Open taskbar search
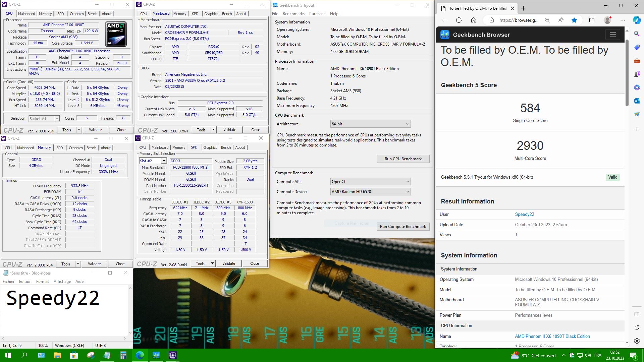The image size is (644, 362). 24,355
